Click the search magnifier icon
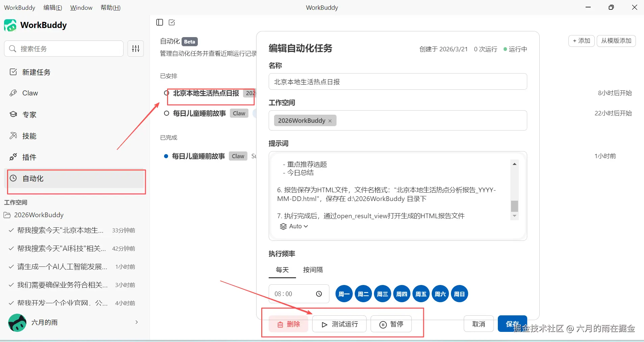 point(12,49)
